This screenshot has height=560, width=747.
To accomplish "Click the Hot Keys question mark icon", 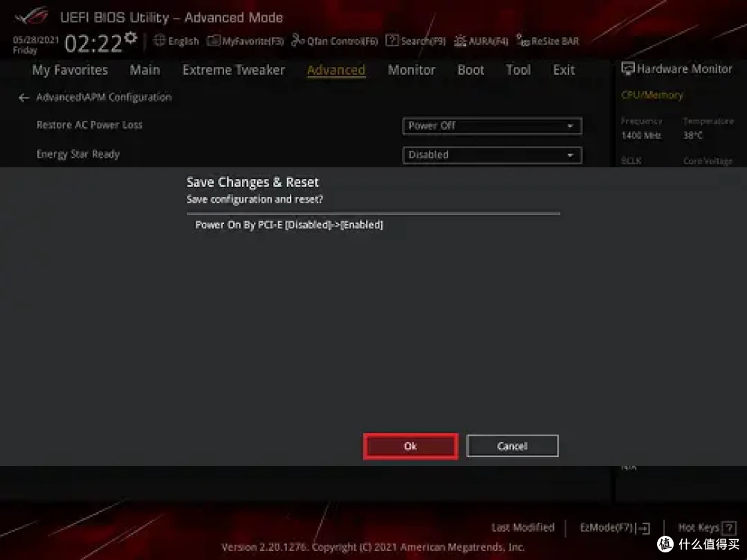I will pos(730,528).
